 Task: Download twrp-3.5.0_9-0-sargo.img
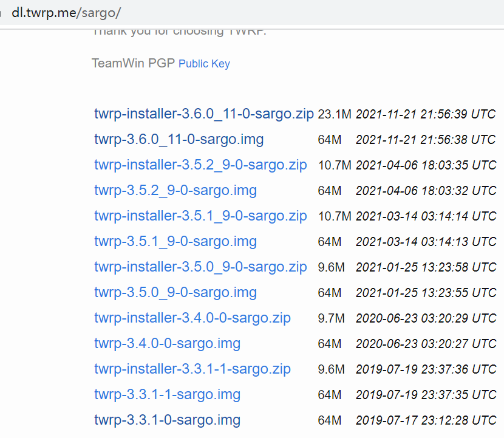(x=175, y=292)
